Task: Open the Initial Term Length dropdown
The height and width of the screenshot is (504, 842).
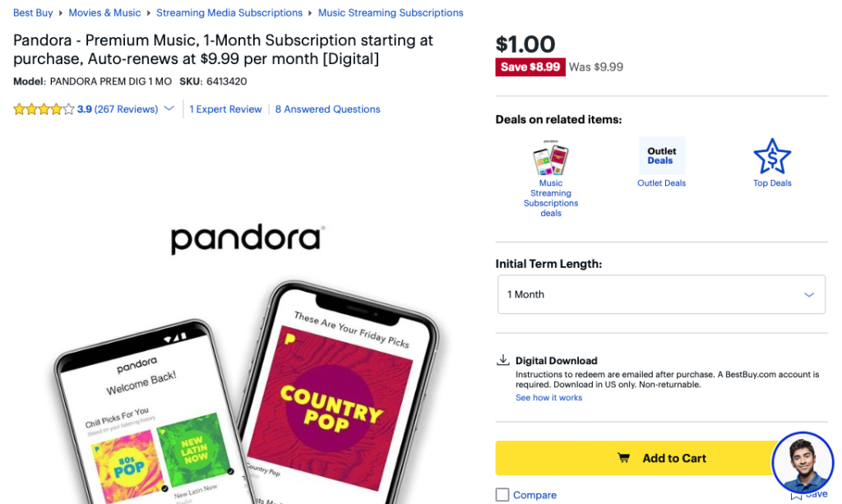Action: (661, 294)
